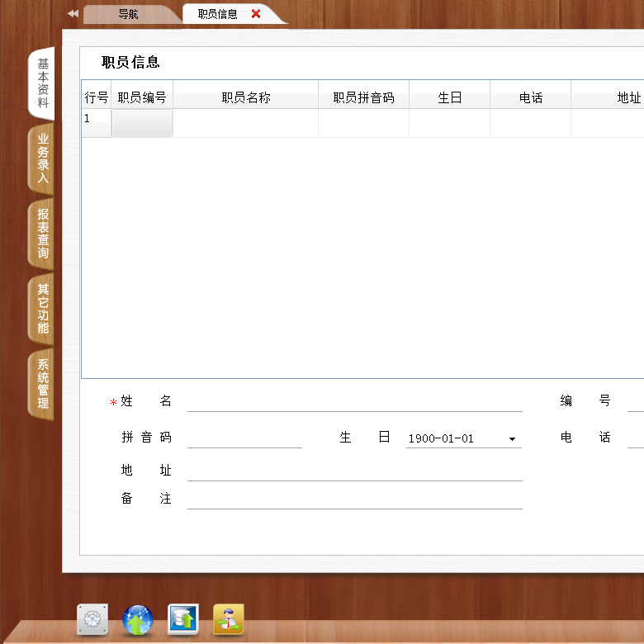Close the 职员信息 tab with red X
This screenshot has height=644, width=644.
pos(256,14)
